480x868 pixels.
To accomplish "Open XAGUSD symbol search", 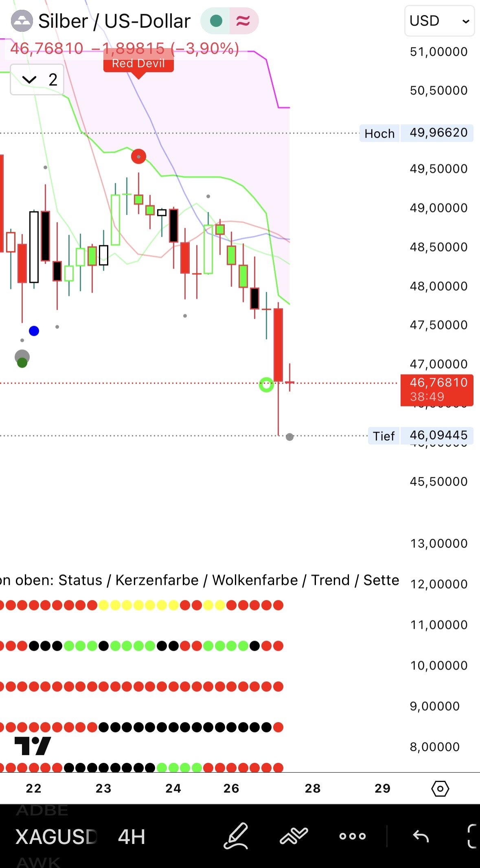I will tap(56, 837).
